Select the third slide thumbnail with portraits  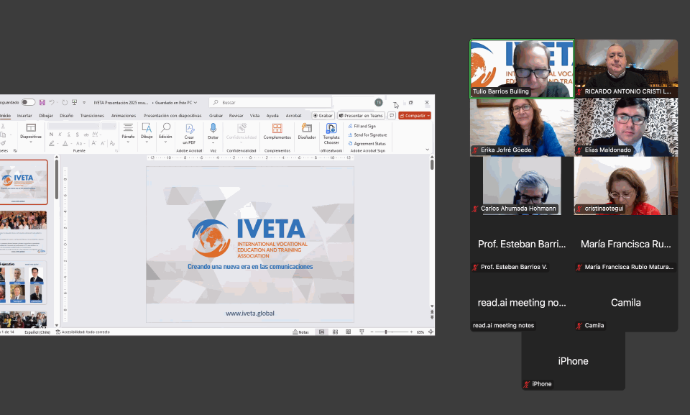tap(23, 283)
